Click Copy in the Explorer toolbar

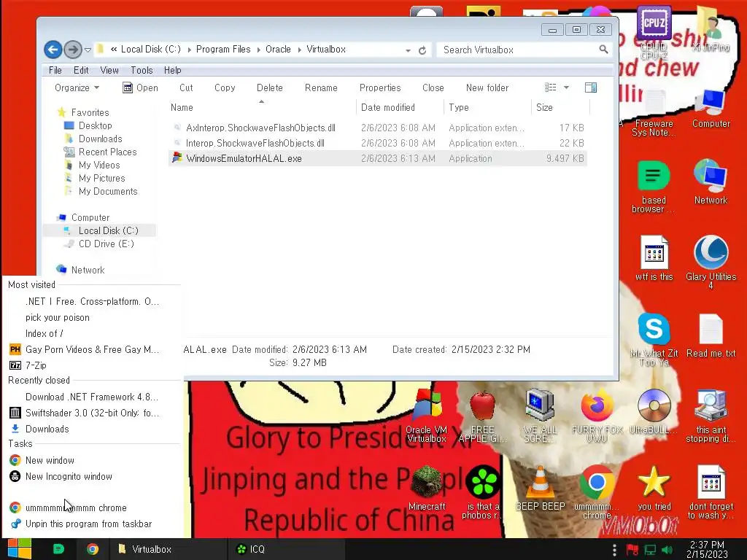225,87
